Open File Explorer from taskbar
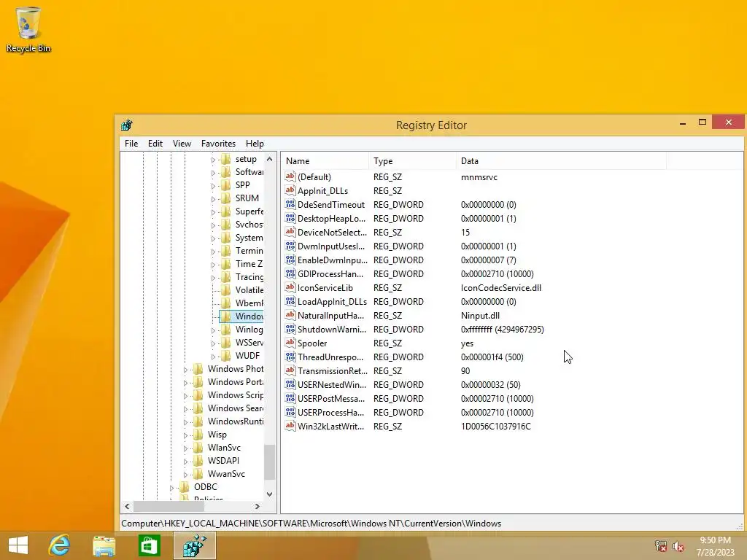The width and height of the screenshot is (747, 560). [104, 545]
